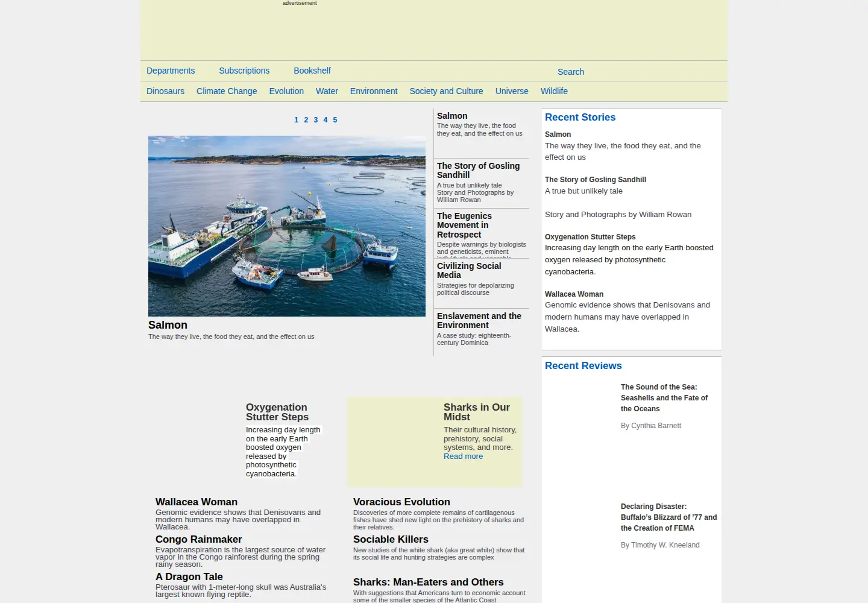Switch to slide 5 in carousel
Viewport: 868px width, 603px height.
[335, 120]
